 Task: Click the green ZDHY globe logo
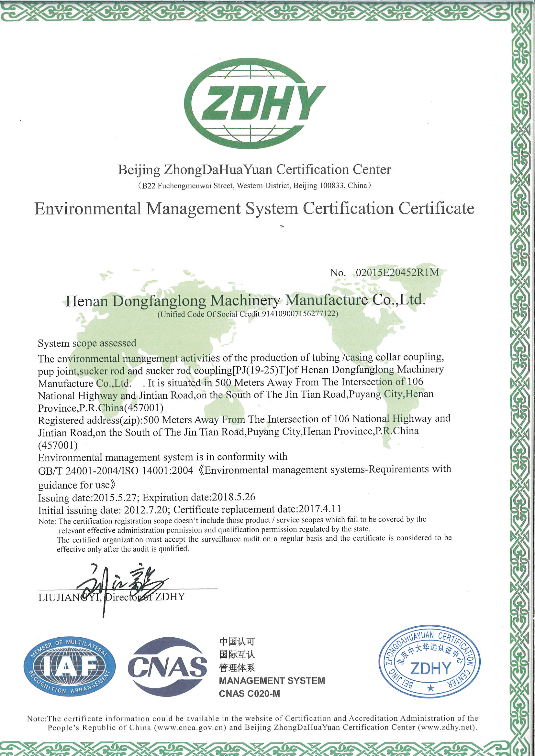tap(254, 103)
